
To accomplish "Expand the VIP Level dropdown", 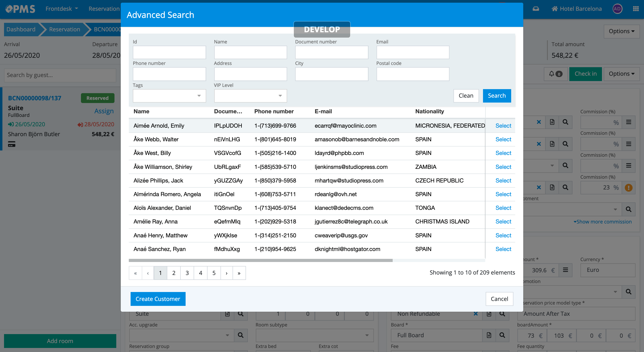I will coord(250,96).
